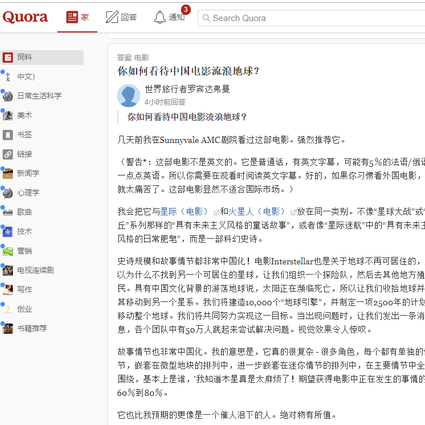Follow the 星际(电影) link
Screen dimensions: 425x425
click(x=184, y=212)
